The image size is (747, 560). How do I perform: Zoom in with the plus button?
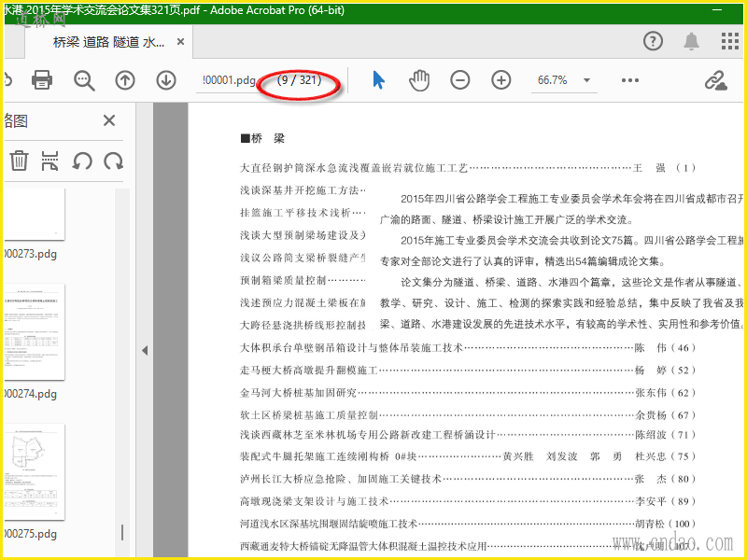click(x=501, y=80)
